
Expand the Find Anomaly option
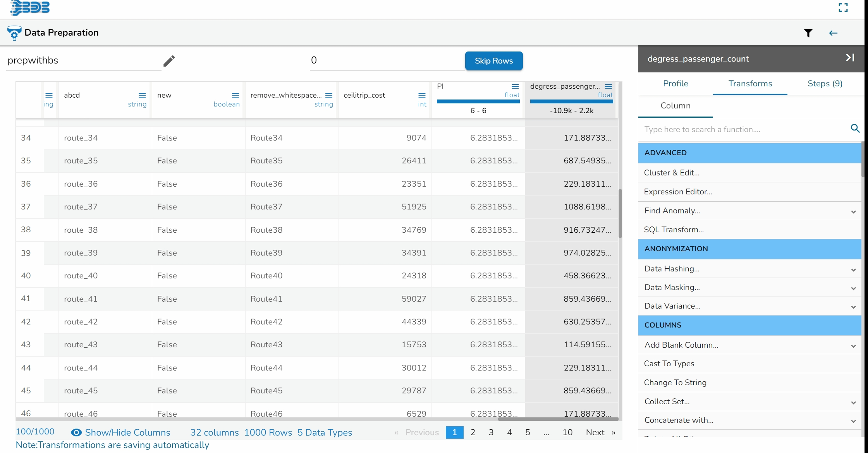point(853,212)
